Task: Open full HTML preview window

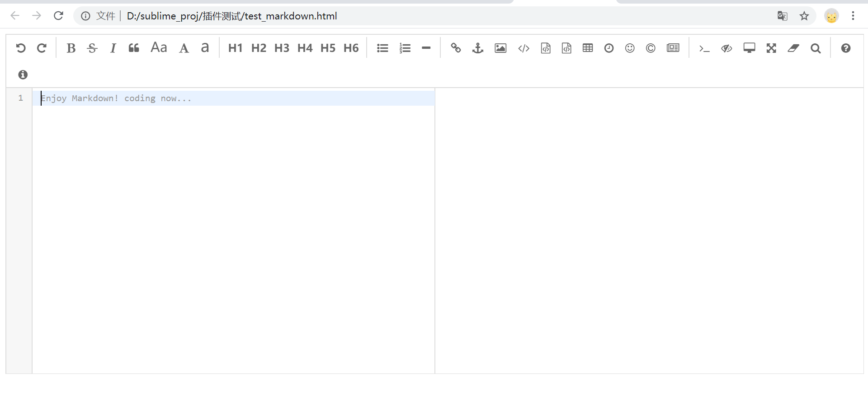Action: tap(749, 48)
